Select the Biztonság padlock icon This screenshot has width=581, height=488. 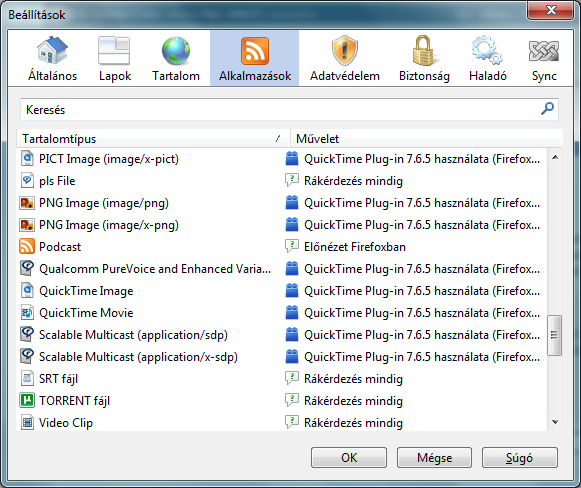[x=424, y=50]
